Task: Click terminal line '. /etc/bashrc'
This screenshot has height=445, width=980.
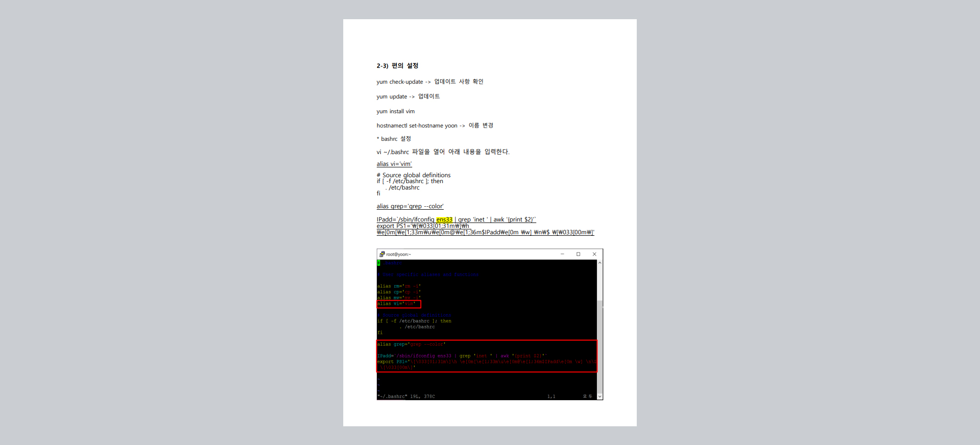Action: point(417,327)
